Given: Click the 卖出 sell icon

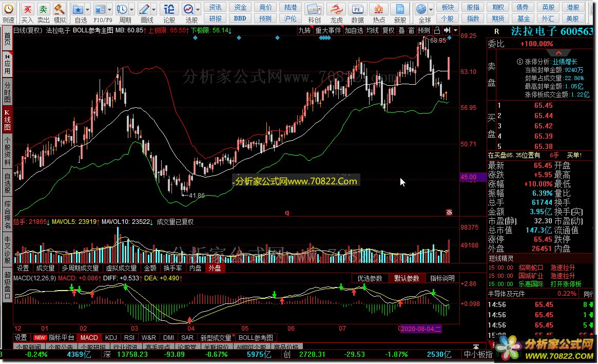Looking at the screenshot, I should (x=43, y=9).
